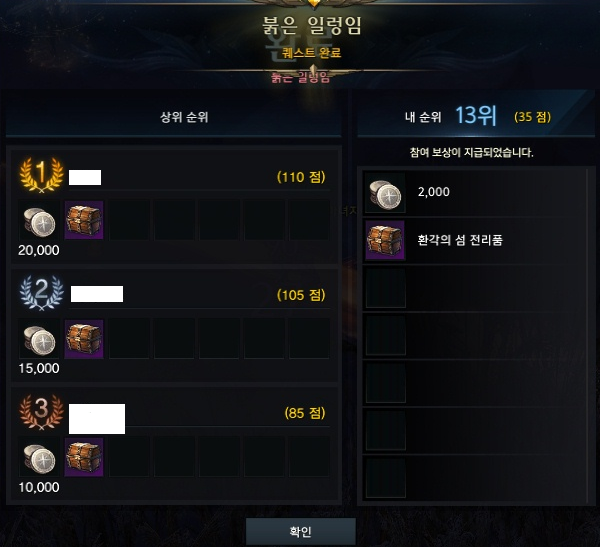Screen dimensions: 600x547
Task: Click the 85 점 third place score
Action: (305, 413)
